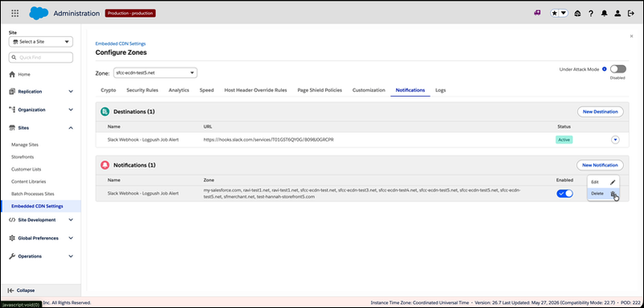644x308 pixels.
Task: Open Page Shield Policies tab
Action: 320,90
